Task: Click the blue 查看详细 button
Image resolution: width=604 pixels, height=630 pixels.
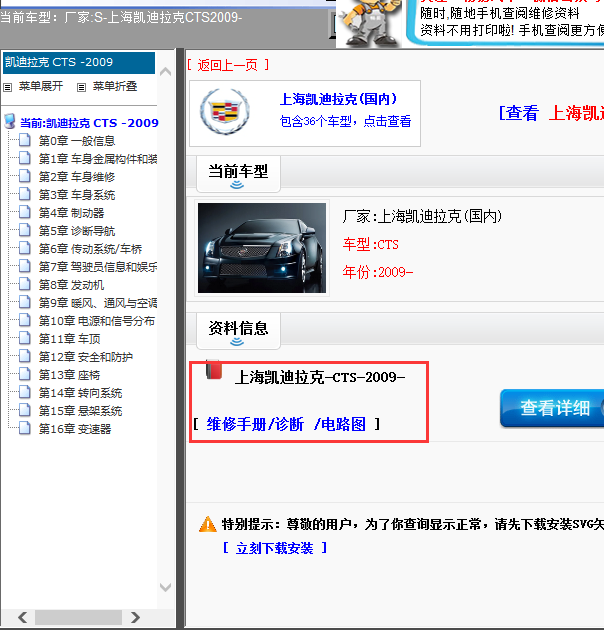Action: coord(552,408)
